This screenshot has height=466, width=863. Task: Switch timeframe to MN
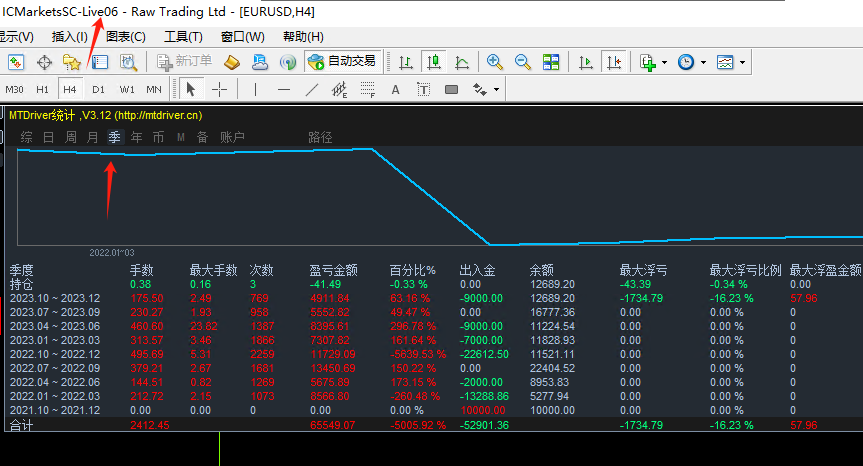[154, 90]
